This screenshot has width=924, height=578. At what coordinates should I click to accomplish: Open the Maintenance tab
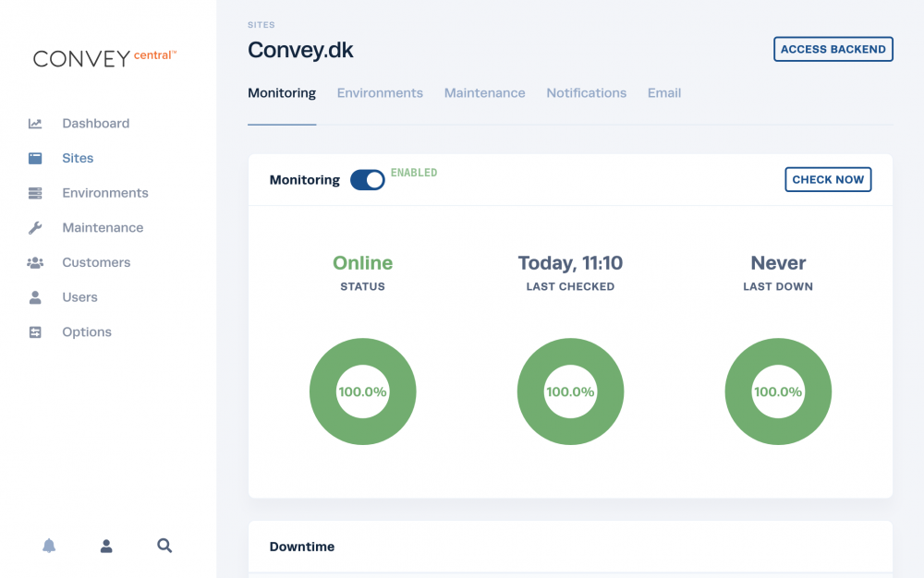pyautogui.click(x=484, y=93)
